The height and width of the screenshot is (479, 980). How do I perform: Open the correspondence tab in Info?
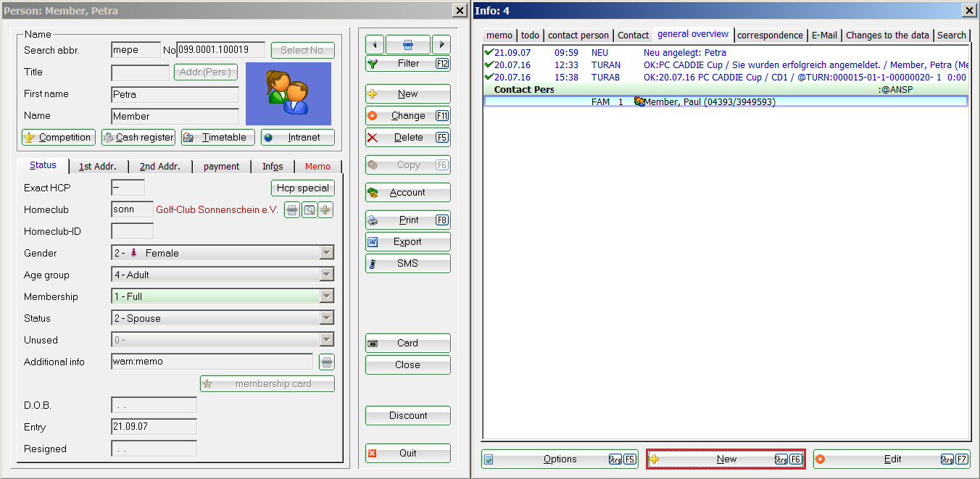tap(770, 36)
